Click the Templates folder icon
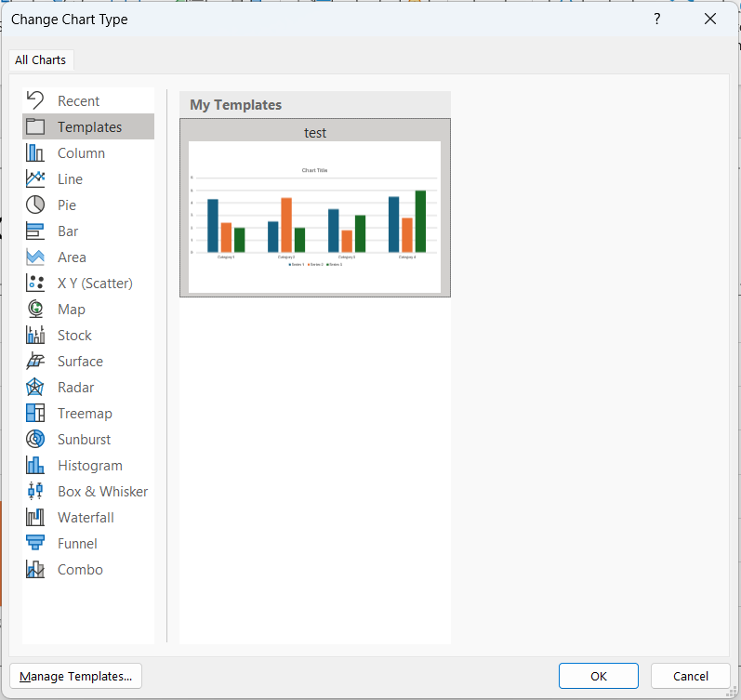 pyautogui.click(x=35, y=126)
